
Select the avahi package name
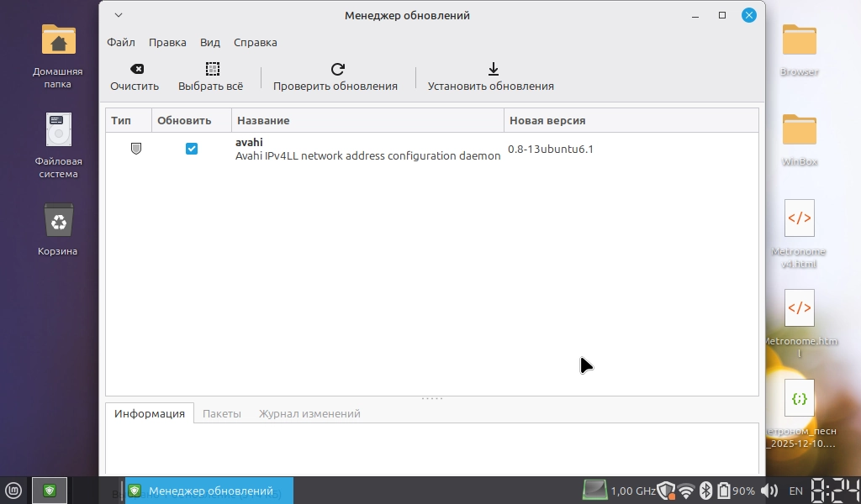pyautogui.click(x=249, y=142)
